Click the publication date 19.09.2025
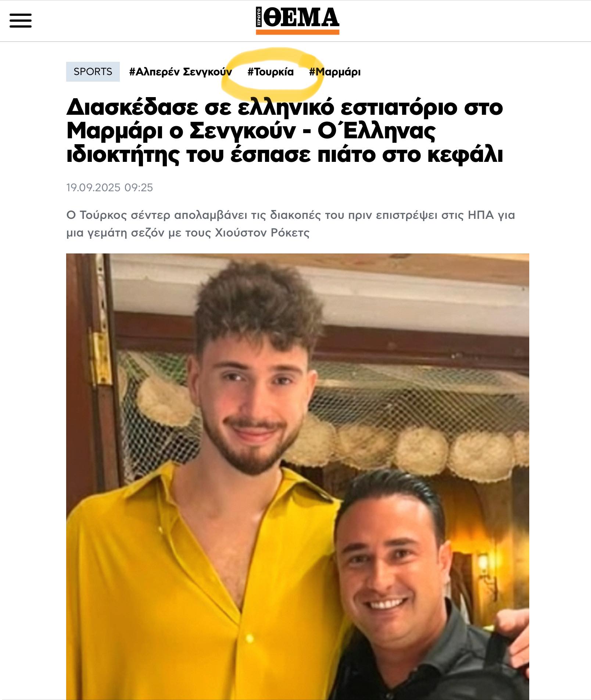This screenshot has width=591, height=700. click(93, 188)
